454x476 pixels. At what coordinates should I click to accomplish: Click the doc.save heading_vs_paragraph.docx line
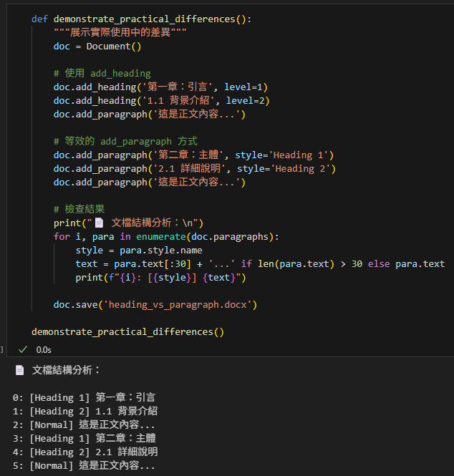155,304
